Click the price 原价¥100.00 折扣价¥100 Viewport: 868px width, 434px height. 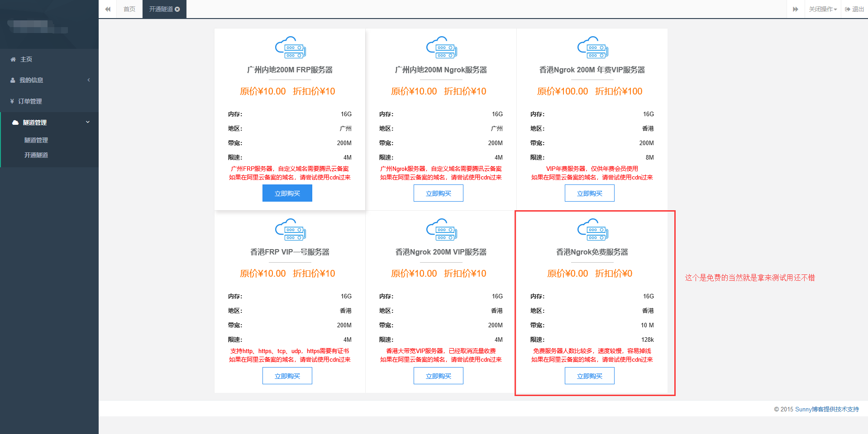point(590,91)
